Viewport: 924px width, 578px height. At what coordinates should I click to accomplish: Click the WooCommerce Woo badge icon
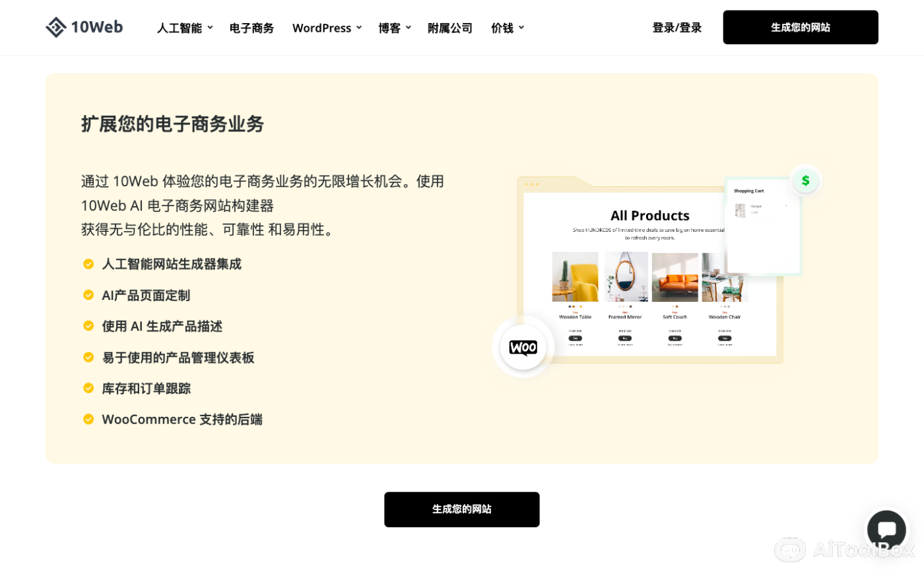click(523, 347)
